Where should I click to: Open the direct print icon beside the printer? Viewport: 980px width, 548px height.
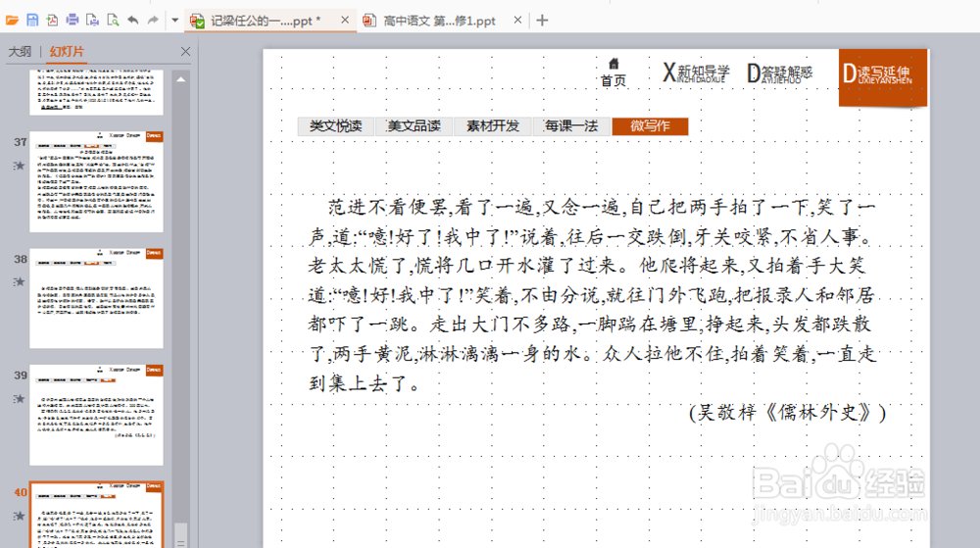pyautogui.click(x=92, y=20)
